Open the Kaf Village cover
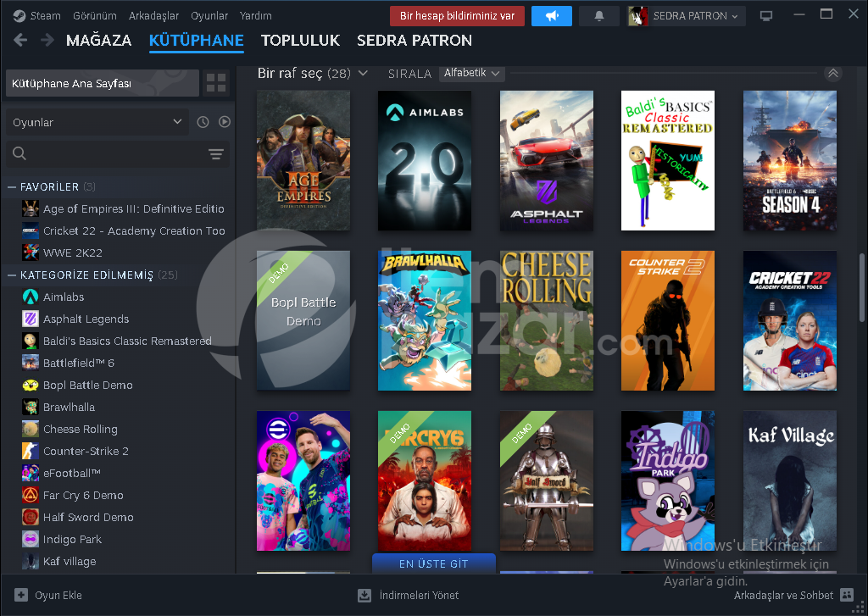The width and height of the screenshot is (868, 616). 790,480
